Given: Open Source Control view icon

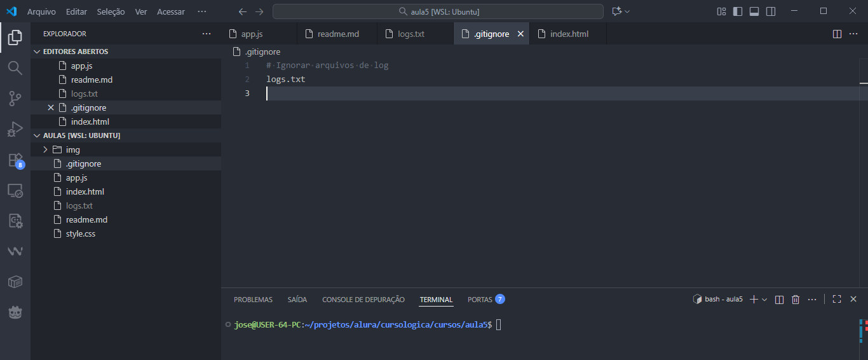Looking at the screenshot, I should tap(15, 99).
